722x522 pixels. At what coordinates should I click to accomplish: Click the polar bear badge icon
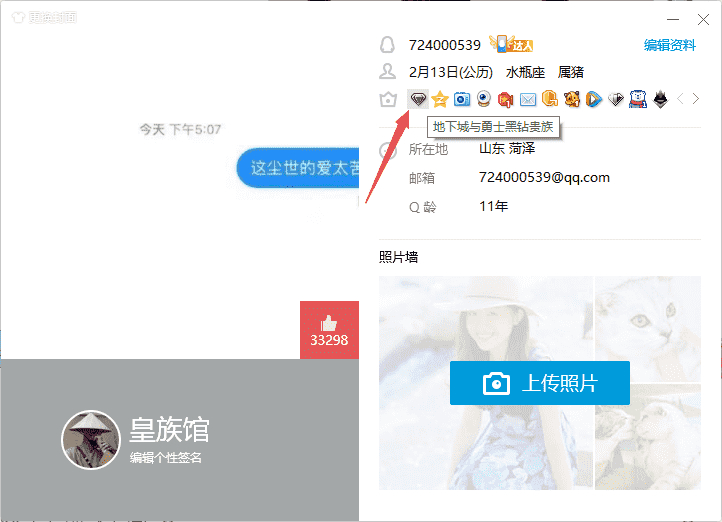pos(638,99)
